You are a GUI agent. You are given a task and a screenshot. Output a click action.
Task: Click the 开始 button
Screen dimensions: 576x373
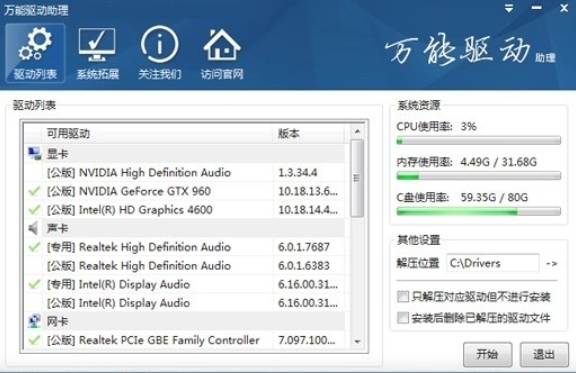coord(487,354)
